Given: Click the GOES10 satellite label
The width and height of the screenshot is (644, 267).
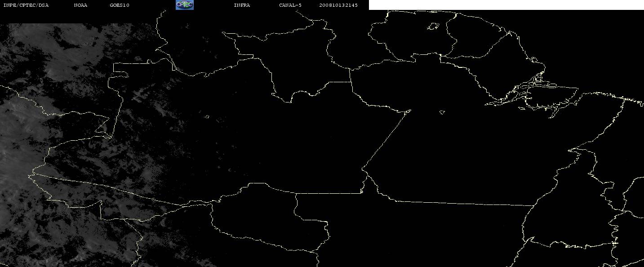Looking at the screenshot, I should tap(120, 5).
